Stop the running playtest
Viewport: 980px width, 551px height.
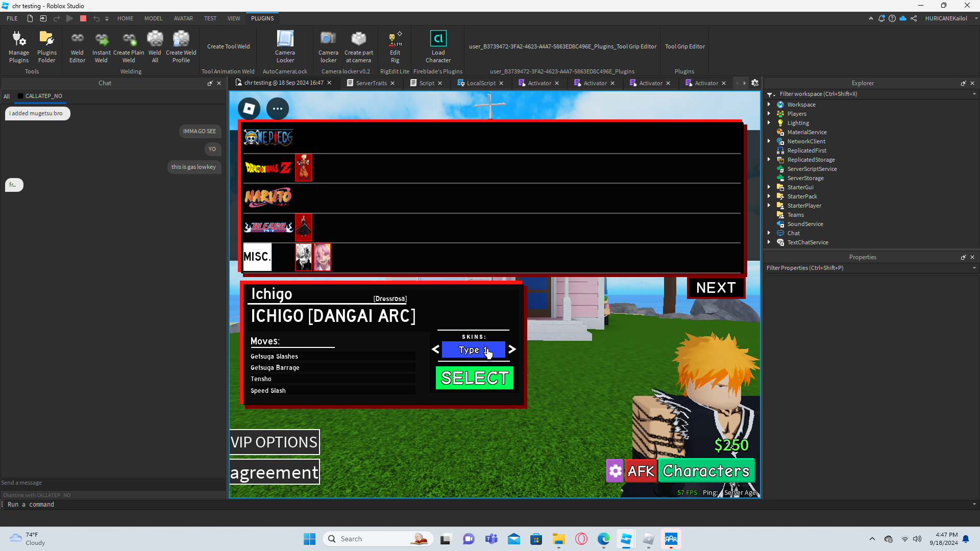[83, 18]
